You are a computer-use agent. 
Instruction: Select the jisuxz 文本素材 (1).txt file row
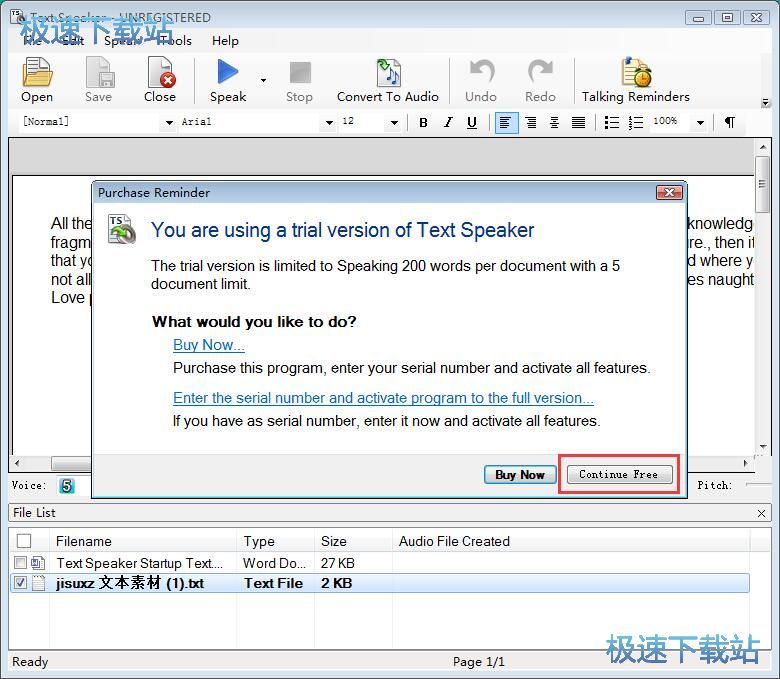click(x=380, y=583)
